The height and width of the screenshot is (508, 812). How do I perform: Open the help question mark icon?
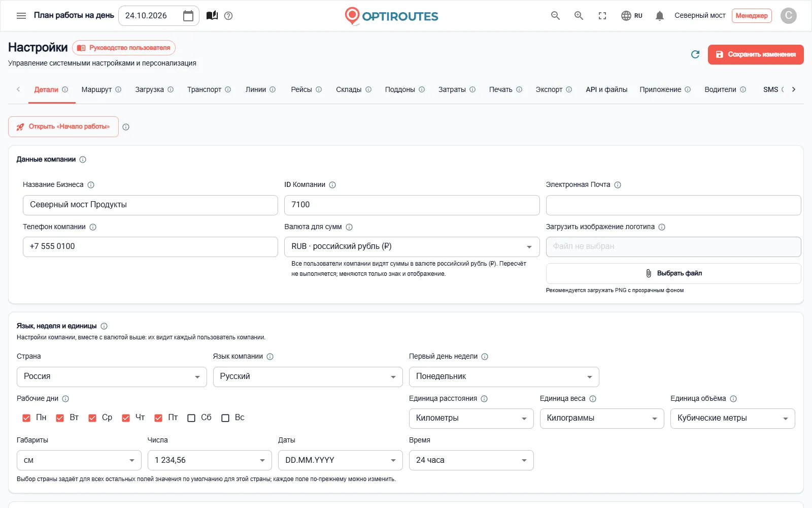228,16
